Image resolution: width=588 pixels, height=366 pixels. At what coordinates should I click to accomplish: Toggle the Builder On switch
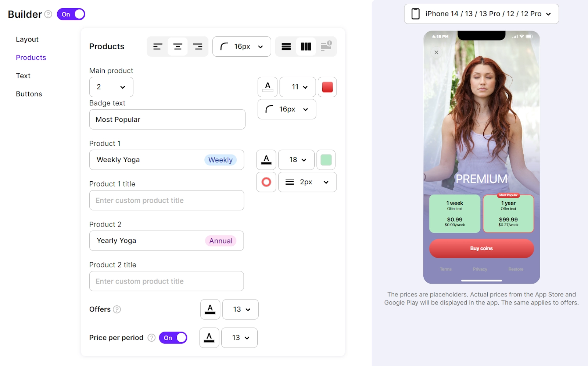71,14
